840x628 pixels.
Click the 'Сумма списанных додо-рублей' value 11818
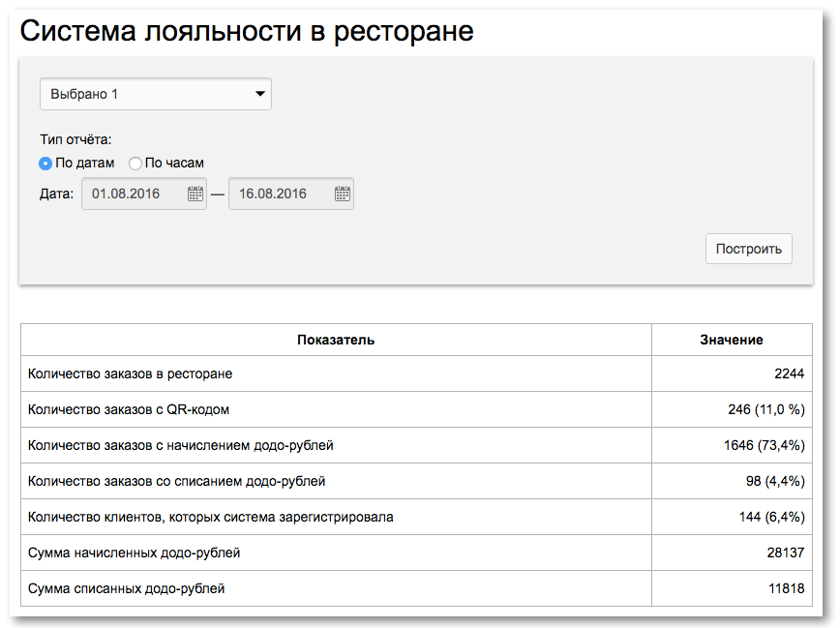click(787, 588)
